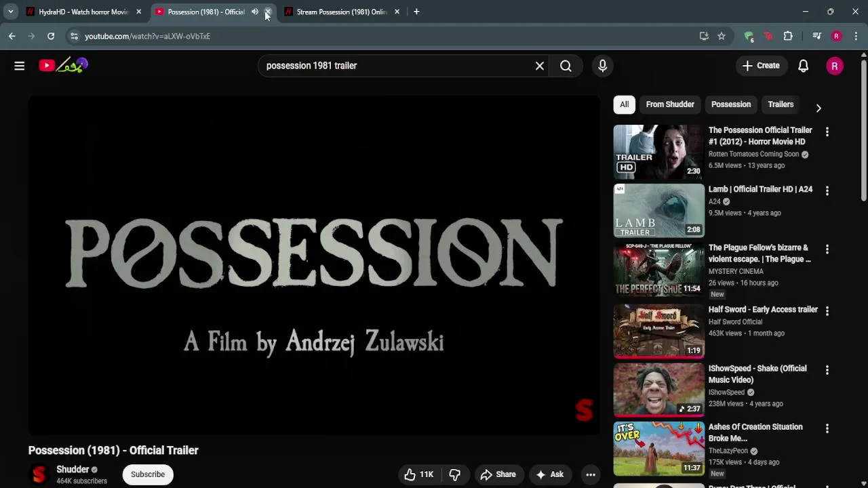868x488 pixels.
Task: Select the All filter chip
Action: (624, 104)
